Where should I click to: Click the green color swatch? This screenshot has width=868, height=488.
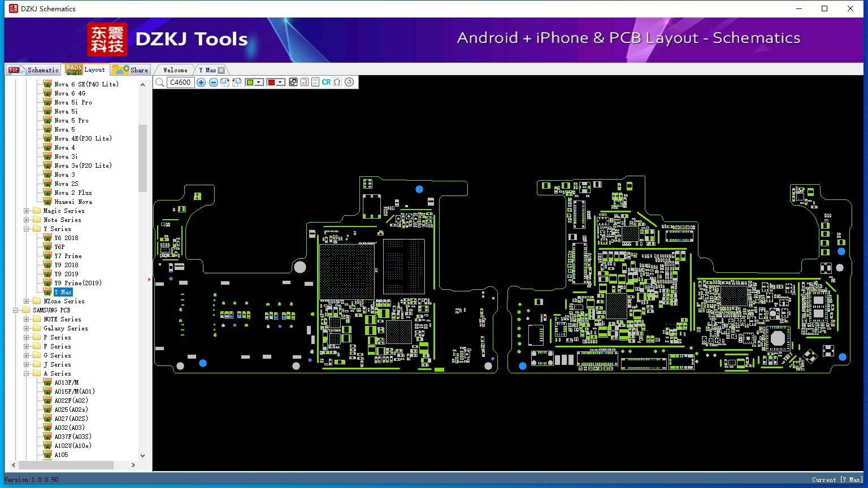[250, 82]
